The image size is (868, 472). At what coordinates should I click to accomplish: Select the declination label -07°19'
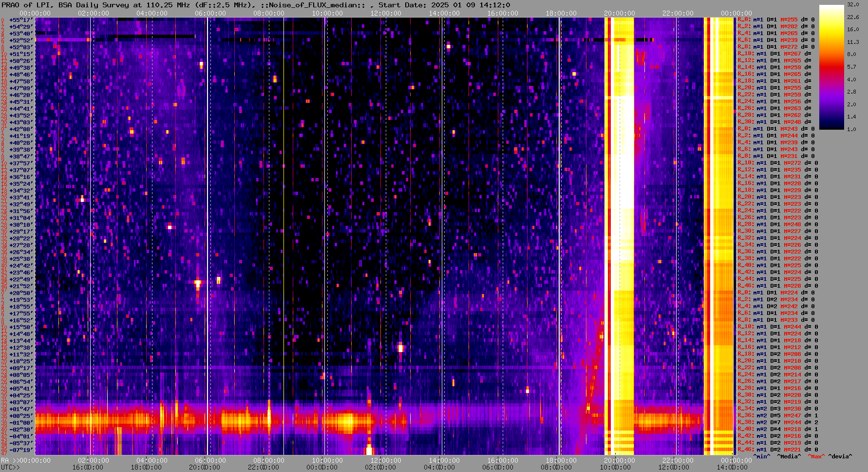[x=21, y=450]
